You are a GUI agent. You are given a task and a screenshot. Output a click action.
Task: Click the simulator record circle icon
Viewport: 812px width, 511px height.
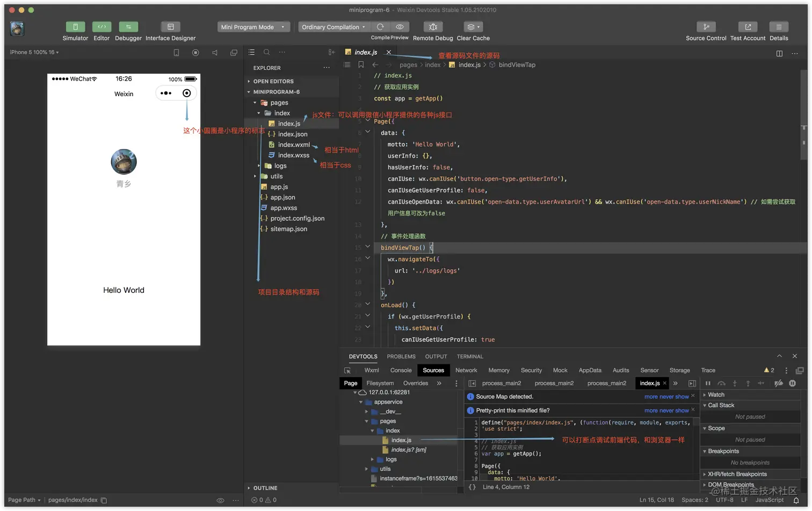195,53
